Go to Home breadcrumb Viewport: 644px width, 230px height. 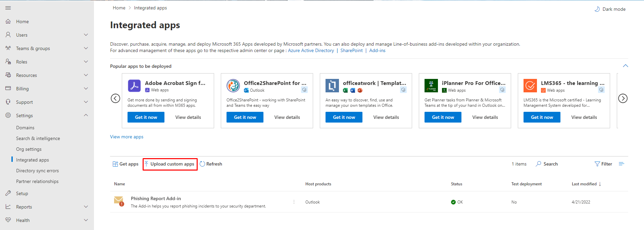pyautogui.click(x=119, y=8)
